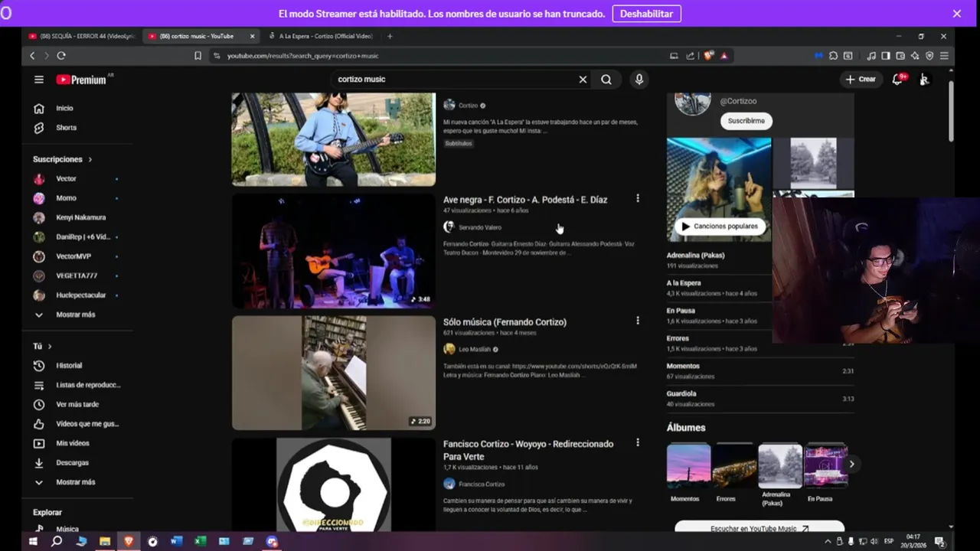Open the Momentos album cover

pos(688,465)
